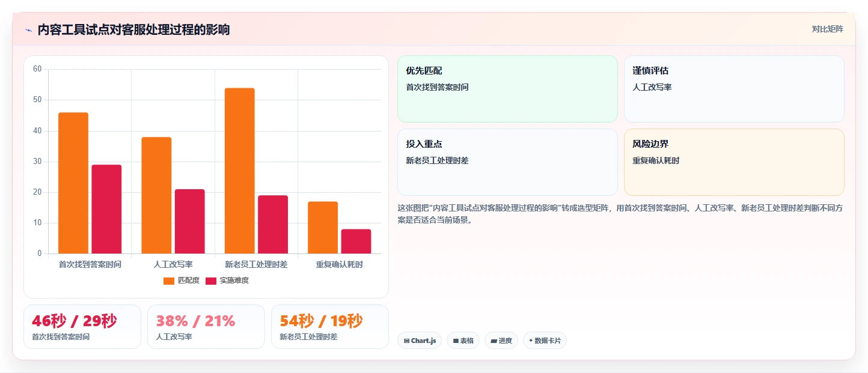Click 首次找到答案时间 caption under 46秒 / 29秒
Viewport: 868px width, 373px height.
[61, 337]
